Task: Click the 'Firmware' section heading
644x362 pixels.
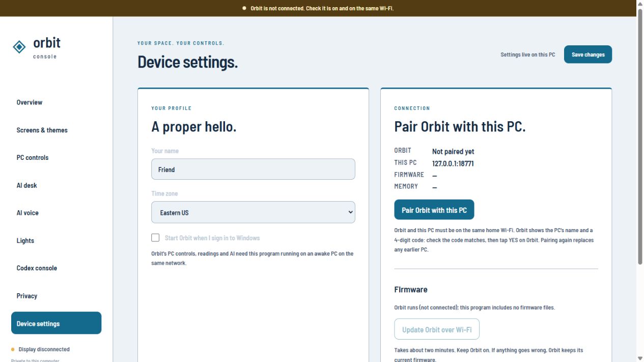Action: click(411, 289)
